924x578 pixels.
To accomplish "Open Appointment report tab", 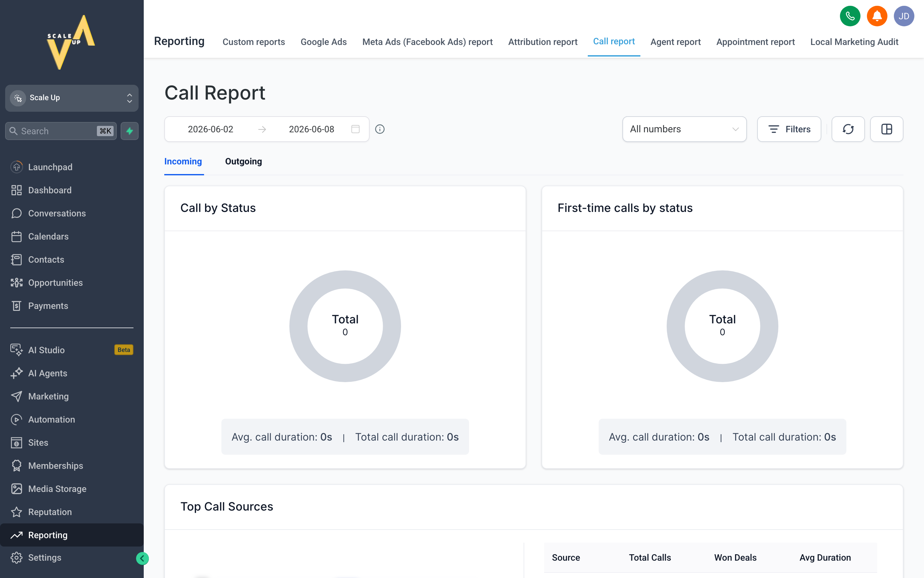I will pos(755,42).
